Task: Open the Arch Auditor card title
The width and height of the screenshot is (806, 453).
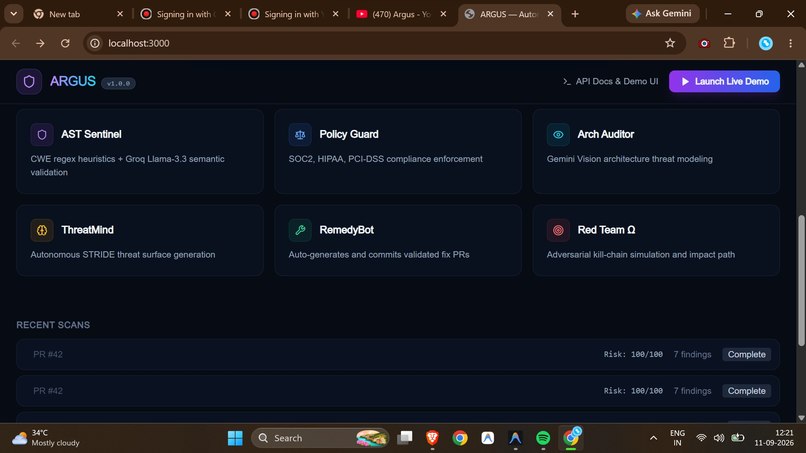Action: tap(606, 134)
